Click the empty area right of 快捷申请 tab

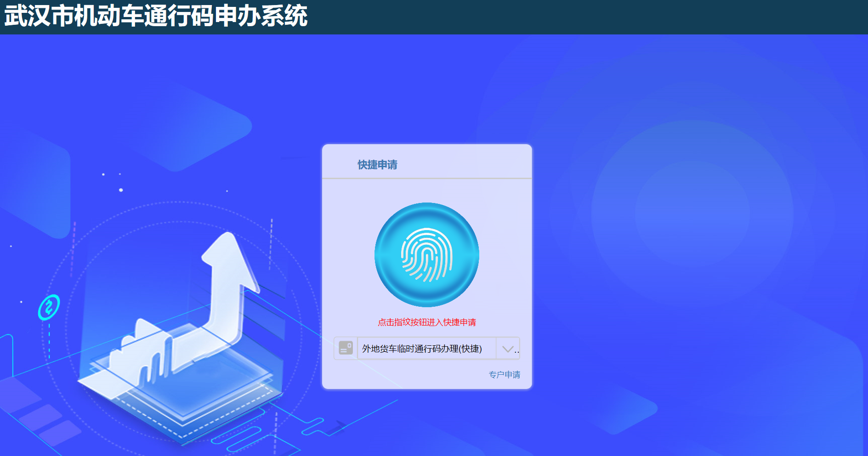pyautogui.click(x=464, y=163)
